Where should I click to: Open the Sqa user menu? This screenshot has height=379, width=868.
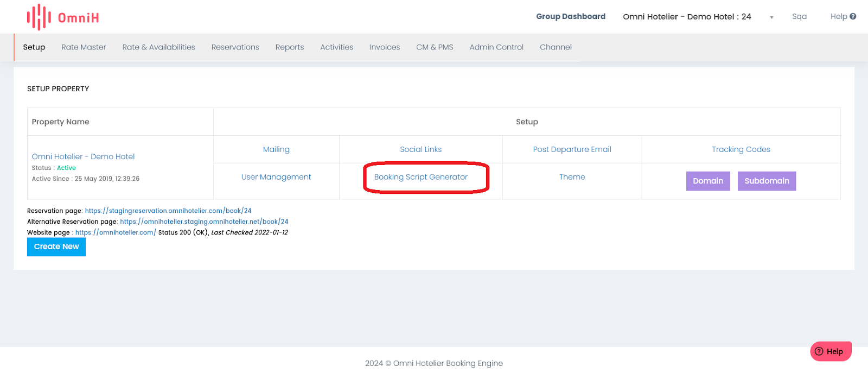point(799,16)
